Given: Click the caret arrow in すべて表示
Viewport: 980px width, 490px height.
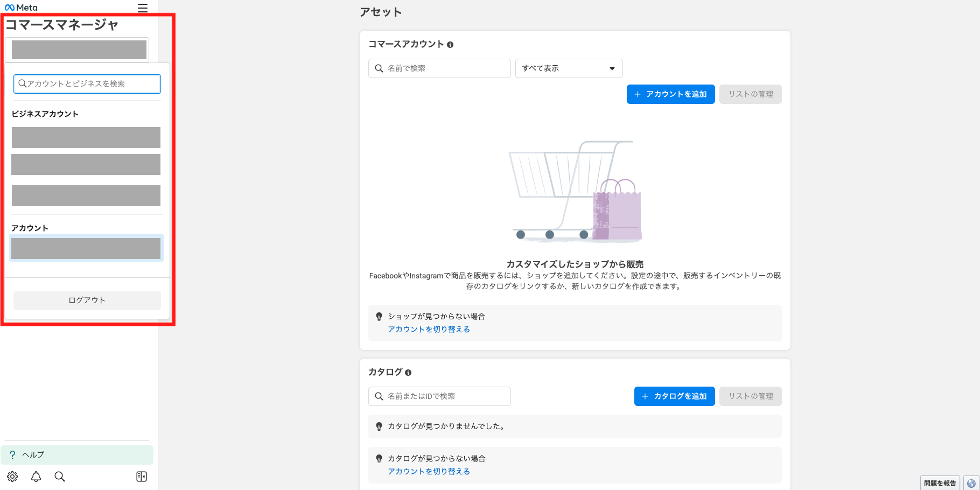Looking at the screenshot, I should coord(612,68).
